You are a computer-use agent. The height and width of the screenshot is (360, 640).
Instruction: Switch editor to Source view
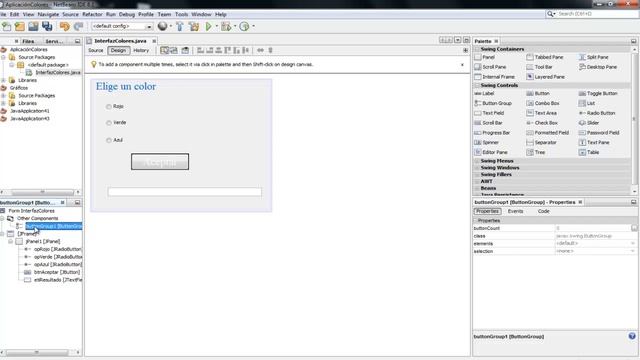pos(96,51)
